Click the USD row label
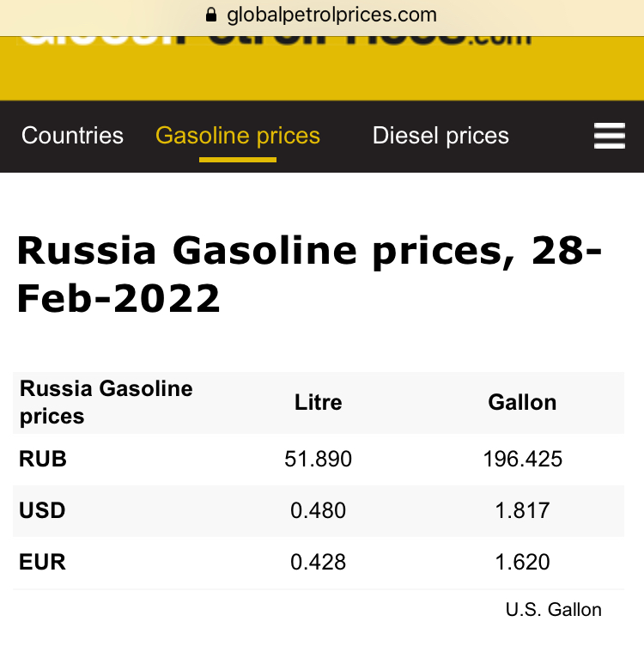Viewport: 644px width, 646px height. point(42,510)
